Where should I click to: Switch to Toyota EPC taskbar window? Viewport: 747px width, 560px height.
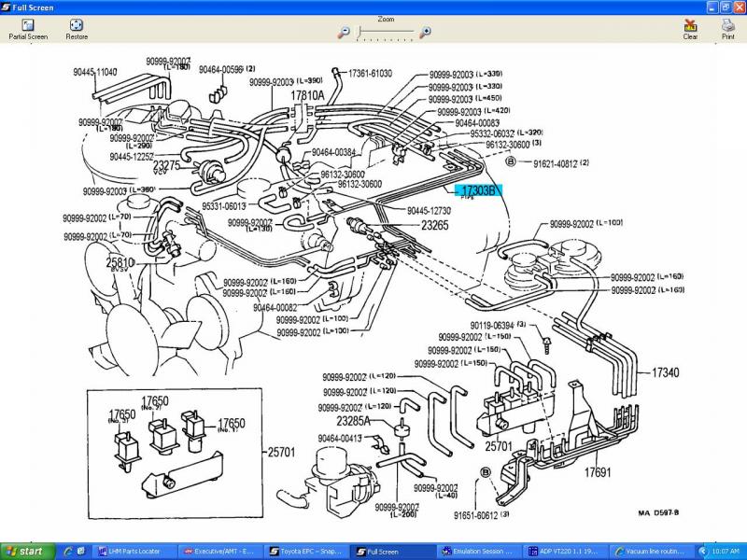click(x=305, y=552)
